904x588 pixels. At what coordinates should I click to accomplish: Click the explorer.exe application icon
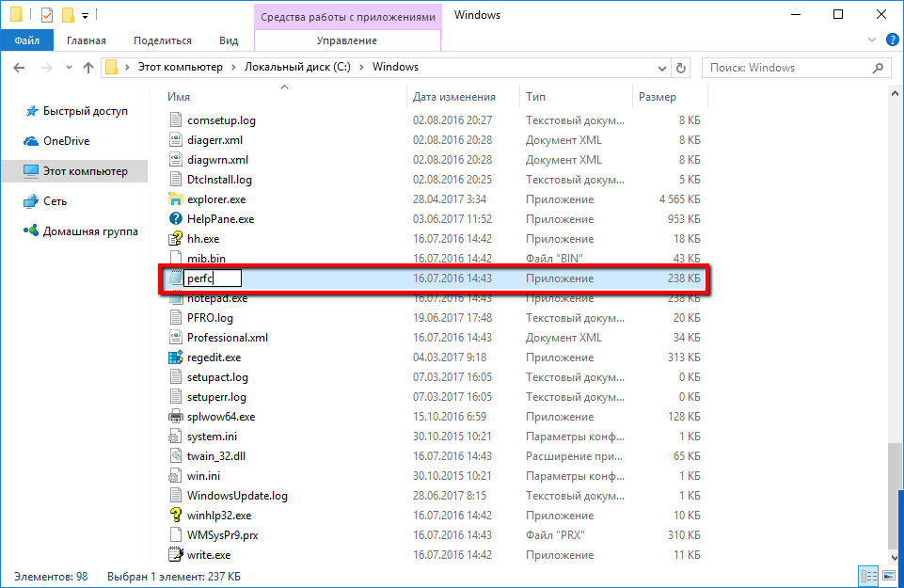click(176, 199)
